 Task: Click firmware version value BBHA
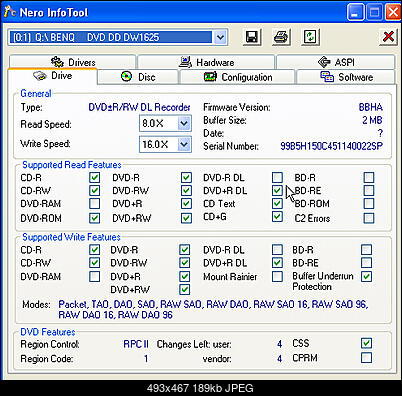point(371,107)
